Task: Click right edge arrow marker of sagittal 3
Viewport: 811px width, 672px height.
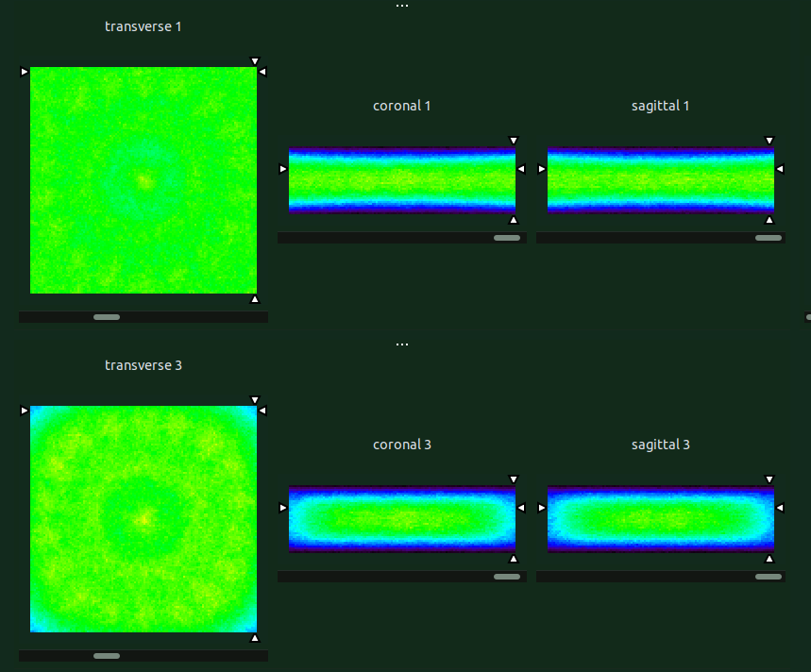Action: click(780, 508)
